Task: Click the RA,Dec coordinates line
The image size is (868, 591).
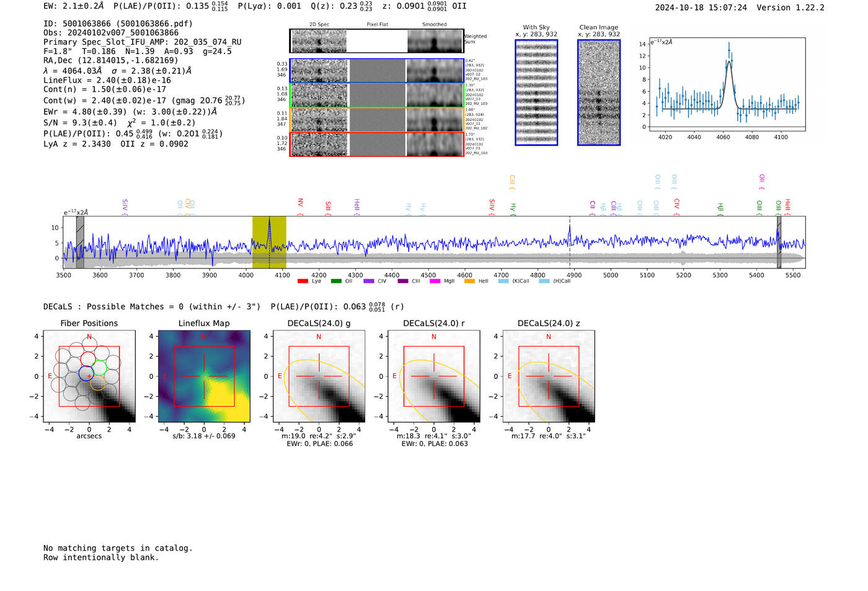Action: (110, 60)
